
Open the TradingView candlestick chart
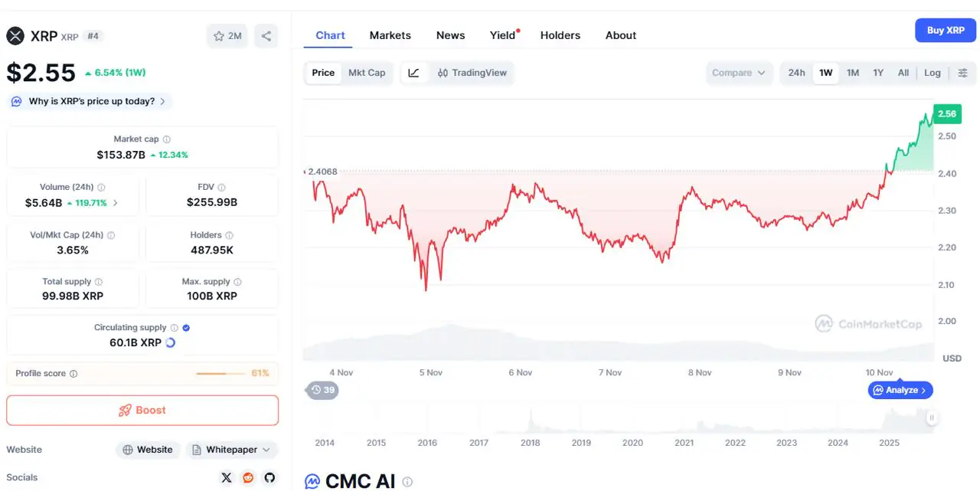(x=472, y=73)
